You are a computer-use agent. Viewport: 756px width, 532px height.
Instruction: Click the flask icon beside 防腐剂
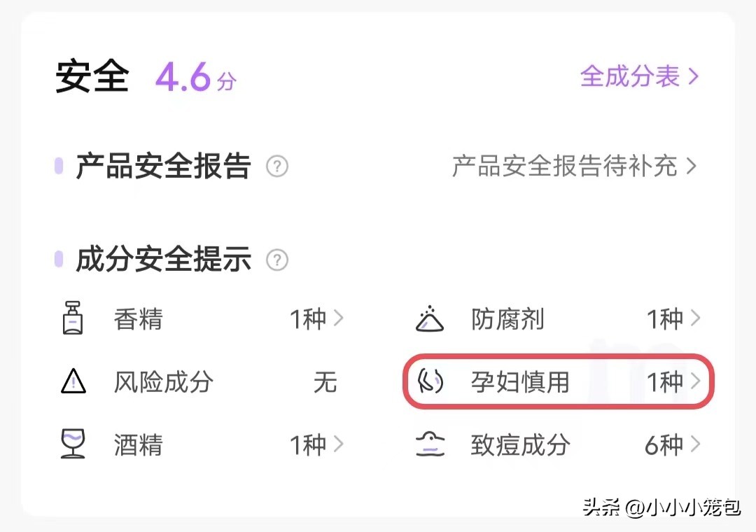430,319
